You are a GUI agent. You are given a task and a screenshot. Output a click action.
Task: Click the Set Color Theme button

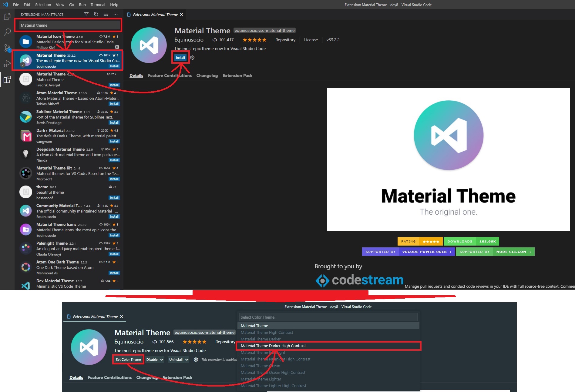128,360
